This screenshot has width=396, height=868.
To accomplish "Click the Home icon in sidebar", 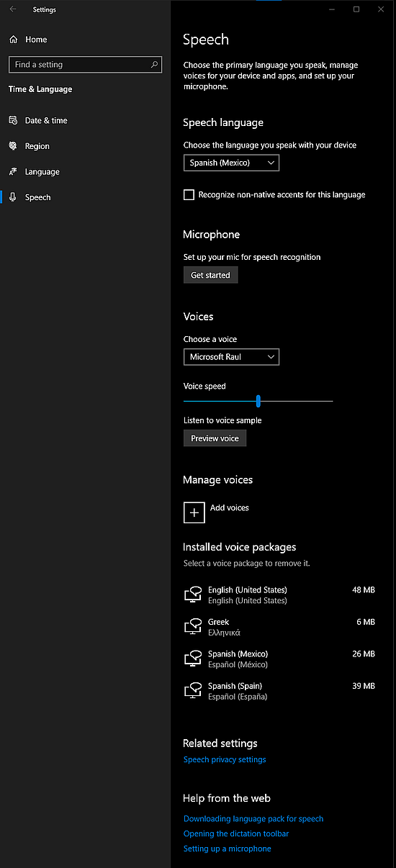I will [13, 40].
